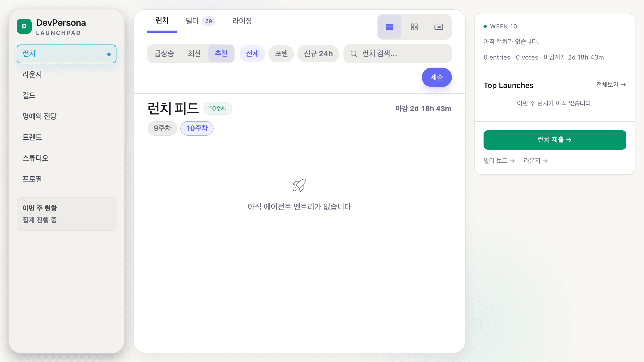The width and height of the screenshot is (644, 362).
Task: Open the 신규 24h filter
Action: [318, 54]
